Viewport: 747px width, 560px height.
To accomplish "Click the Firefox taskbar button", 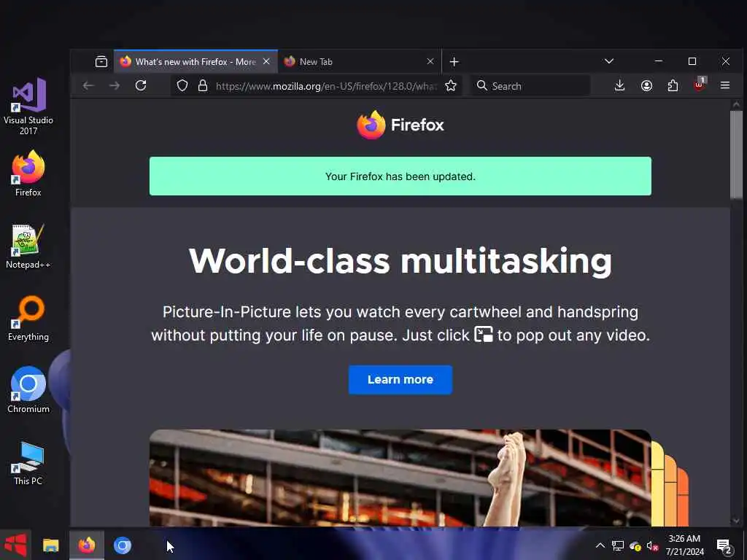I will pyautogui.click(x=87, y=545).
